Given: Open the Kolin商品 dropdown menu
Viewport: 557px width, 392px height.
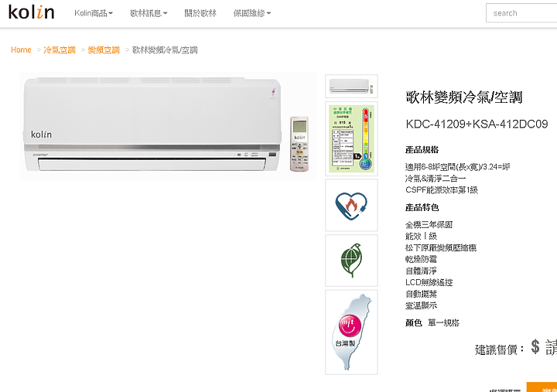Looking at the screenshot, I should tap(94, 13).
